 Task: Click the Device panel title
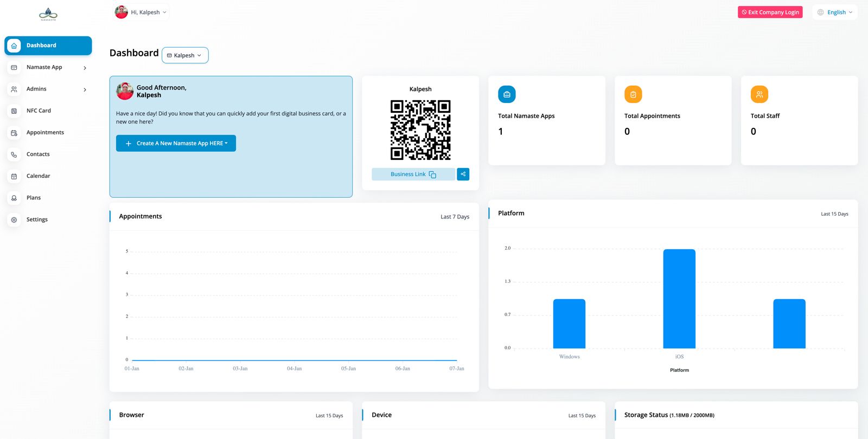pyautogui.click(x=381, y=415)
